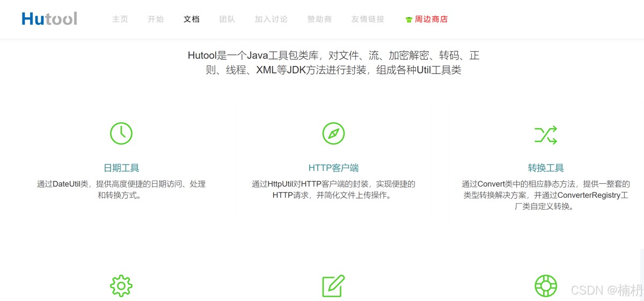644x301 pixels.
Task: Click the ConverterRegistry description text
Action: (x=546, y=195)
